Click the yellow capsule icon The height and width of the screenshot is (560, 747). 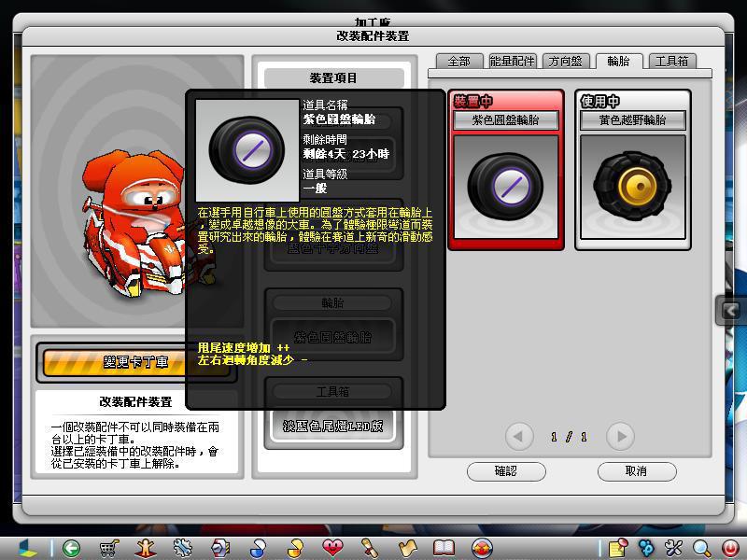(295, 548)
